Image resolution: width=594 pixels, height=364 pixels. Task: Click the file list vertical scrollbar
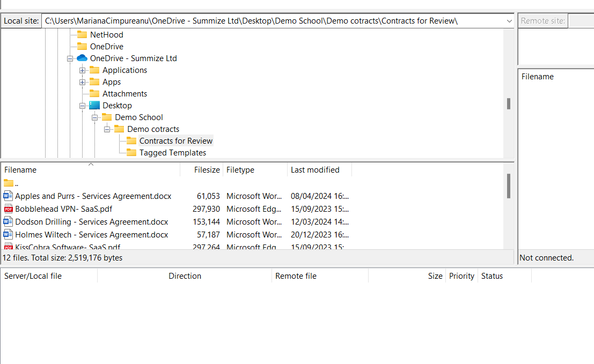click(x=508, y=186)
